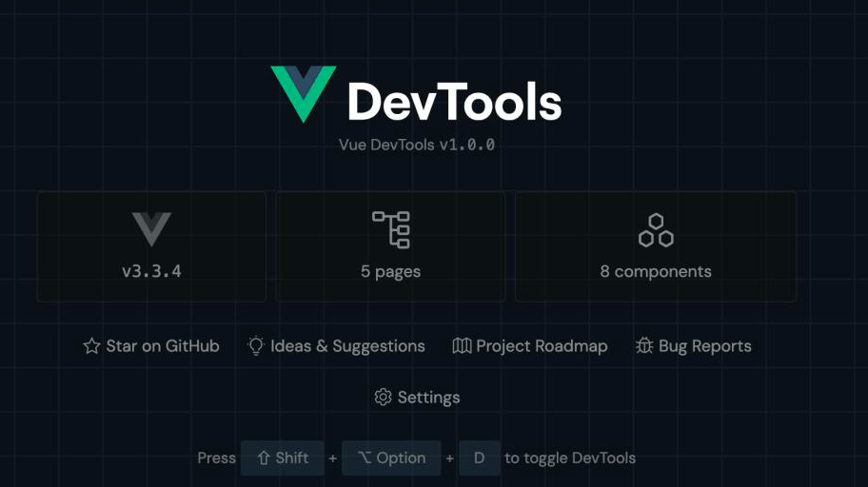Open the Bug Reports link
This screenshot has height=487, width=868.
(693, 346)
